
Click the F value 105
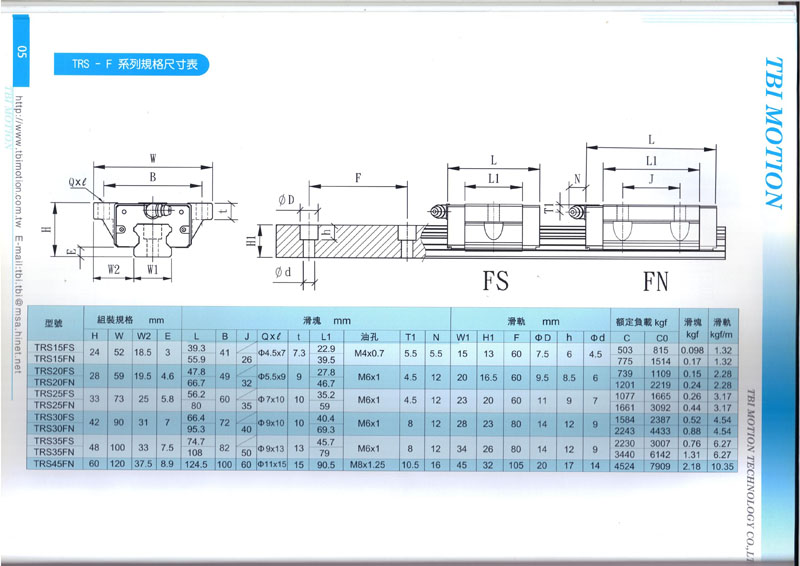tap(516, 465)
